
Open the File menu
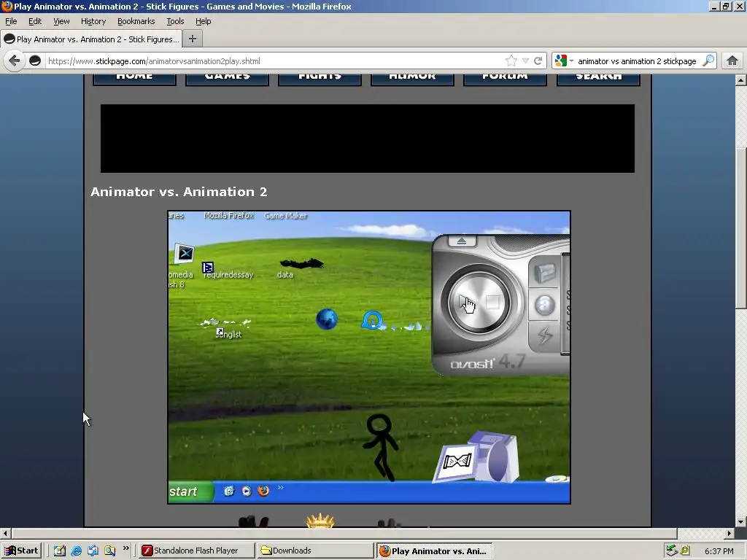point(11,21)
